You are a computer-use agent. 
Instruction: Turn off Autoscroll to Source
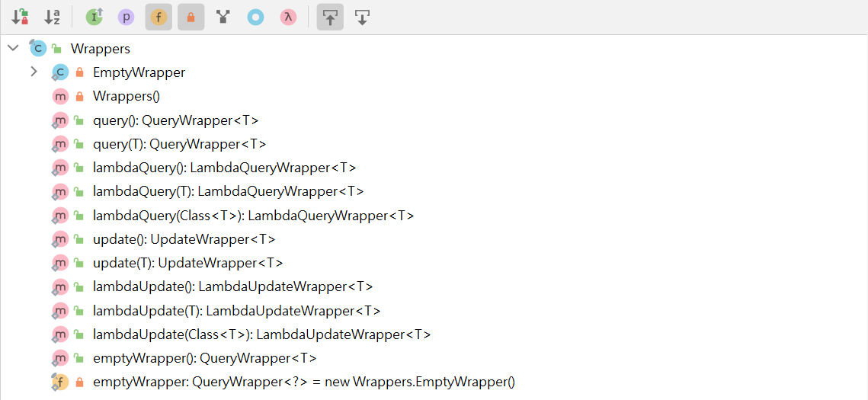[330, 18]
